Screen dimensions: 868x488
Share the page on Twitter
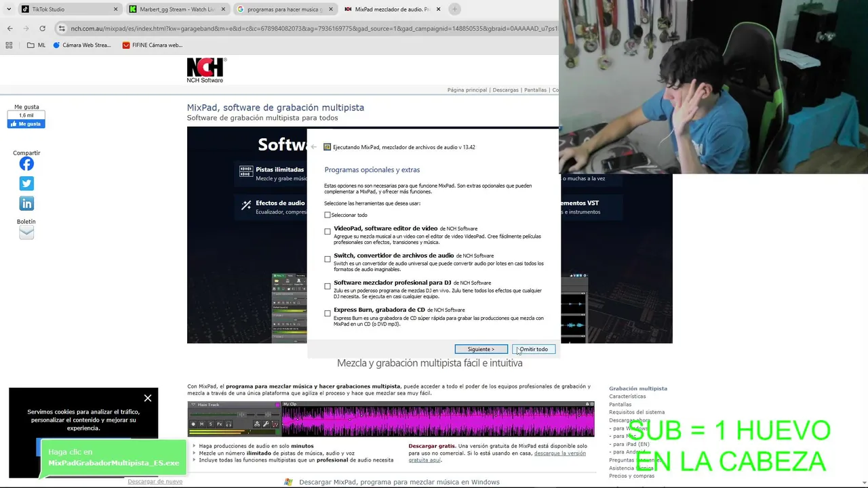(x=26, y=184)
